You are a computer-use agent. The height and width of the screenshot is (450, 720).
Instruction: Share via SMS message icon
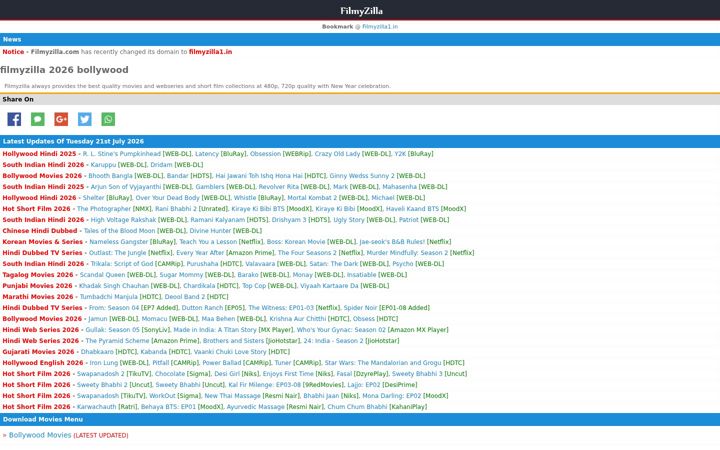tap(38, 119)
